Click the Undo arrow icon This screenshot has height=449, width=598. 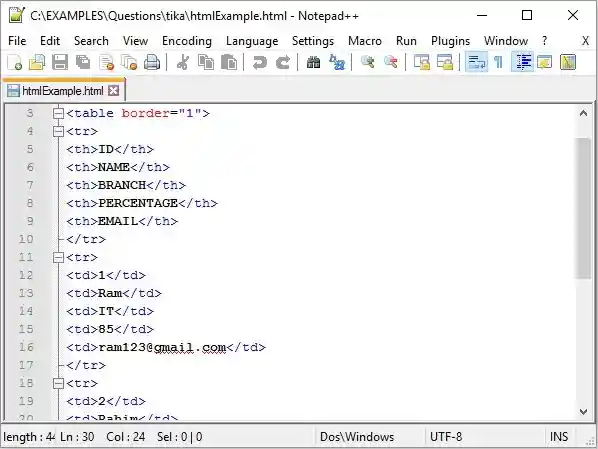coord(260,62)
